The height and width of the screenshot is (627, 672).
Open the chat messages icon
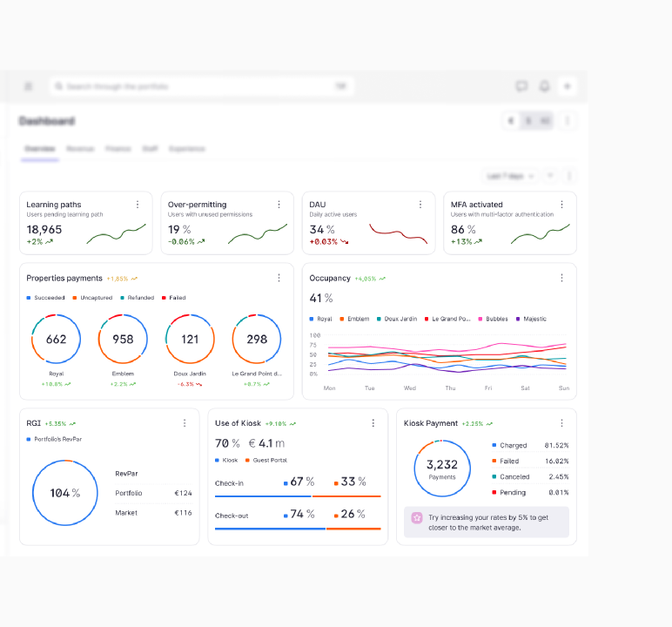[521, 86]
